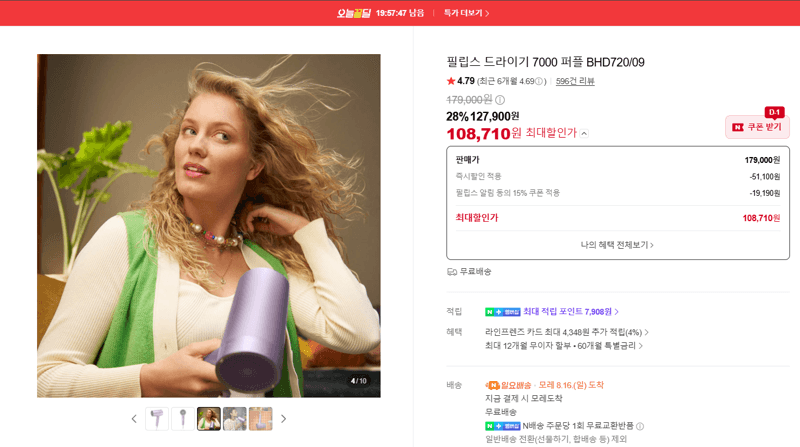Click the D-1 badge on coupon button

774,112
